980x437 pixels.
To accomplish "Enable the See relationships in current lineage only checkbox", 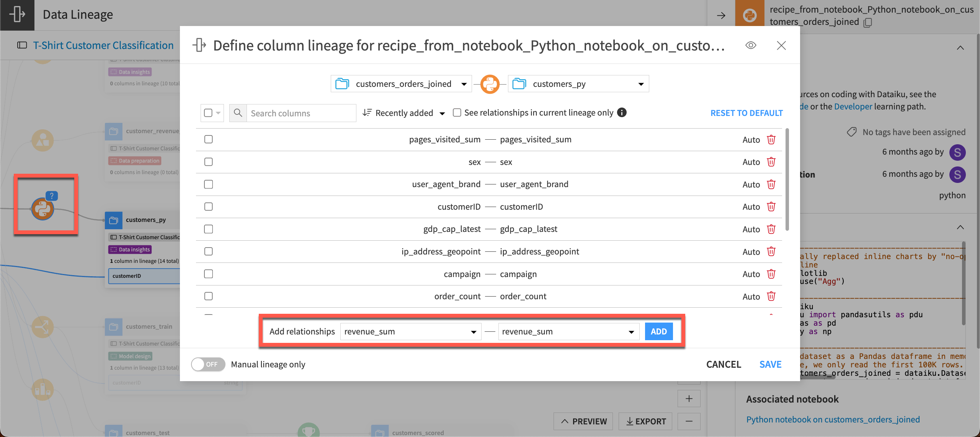I will pos(457,112).
